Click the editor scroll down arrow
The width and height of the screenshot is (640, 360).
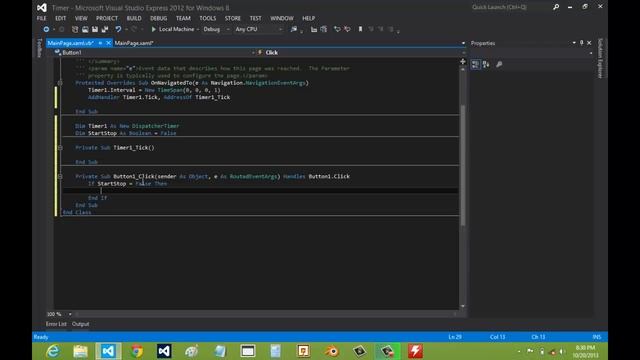462,306
